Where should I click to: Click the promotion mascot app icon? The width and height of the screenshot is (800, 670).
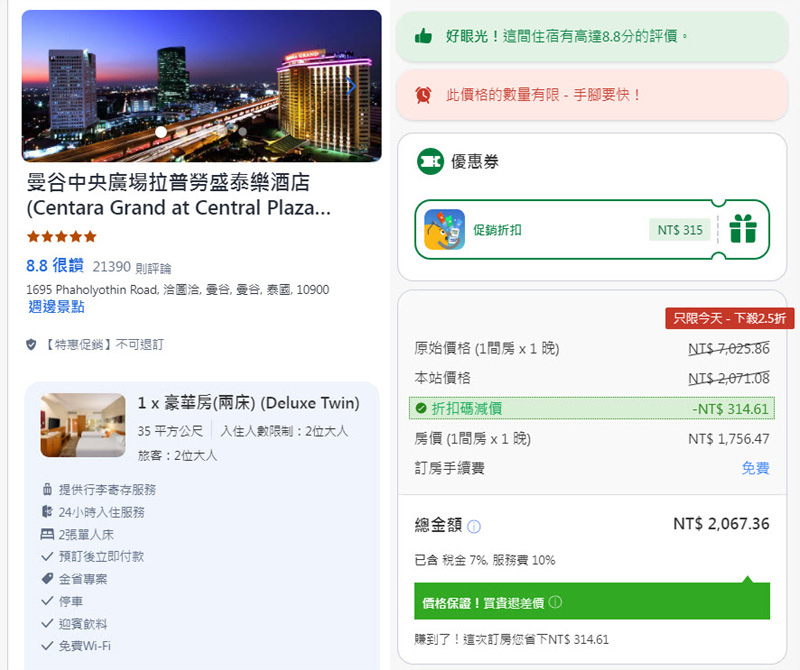444,230
